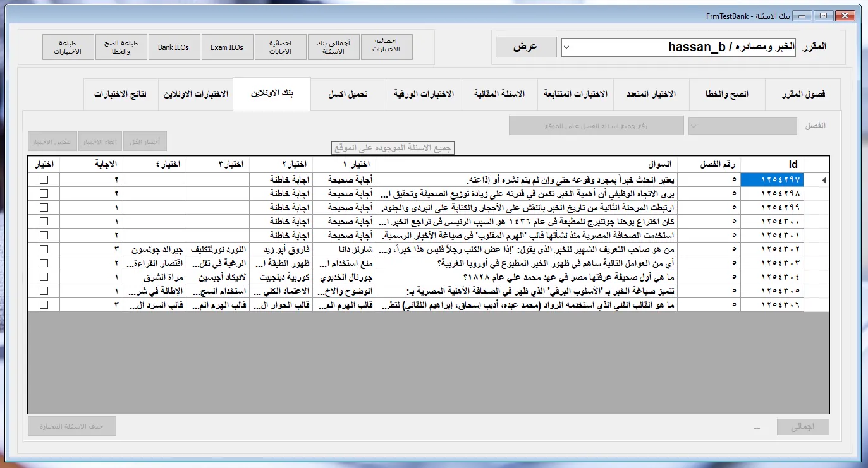This screenshot has height=468, width=868.
Task: Tick the checkbox for the last row ١٢٥٤٣٠٦
Action: (44, 304)
